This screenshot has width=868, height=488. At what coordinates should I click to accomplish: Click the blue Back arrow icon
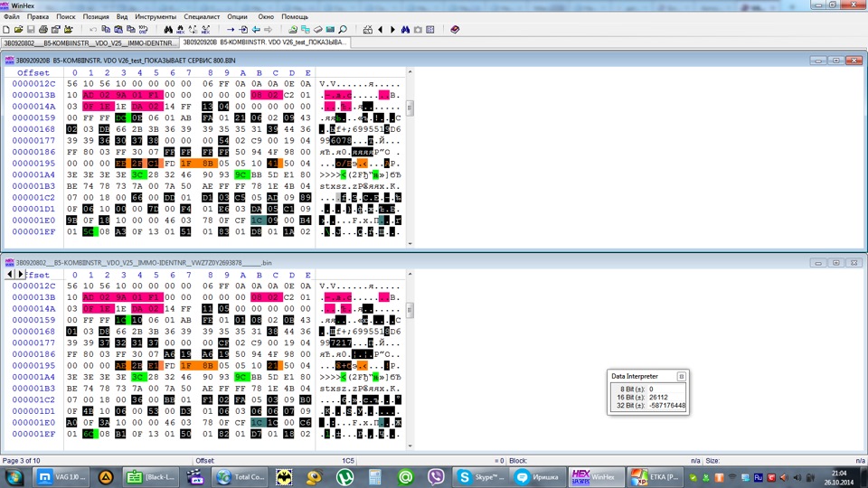pyautogui.click(x=256, y=29)
